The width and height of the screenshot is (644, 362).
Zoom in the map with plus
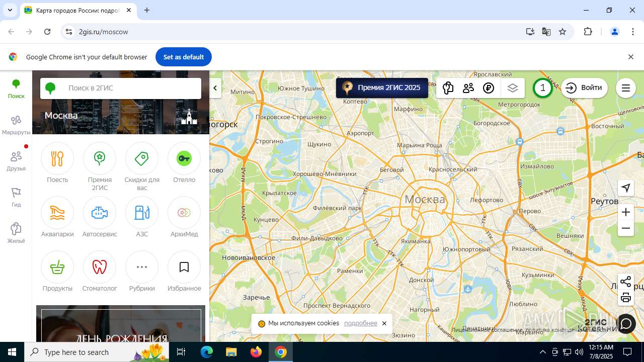626,212
